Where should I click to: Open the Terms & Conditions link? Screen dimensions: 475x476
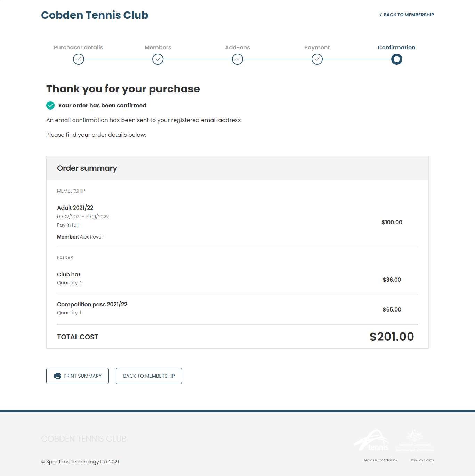point(380,460)
